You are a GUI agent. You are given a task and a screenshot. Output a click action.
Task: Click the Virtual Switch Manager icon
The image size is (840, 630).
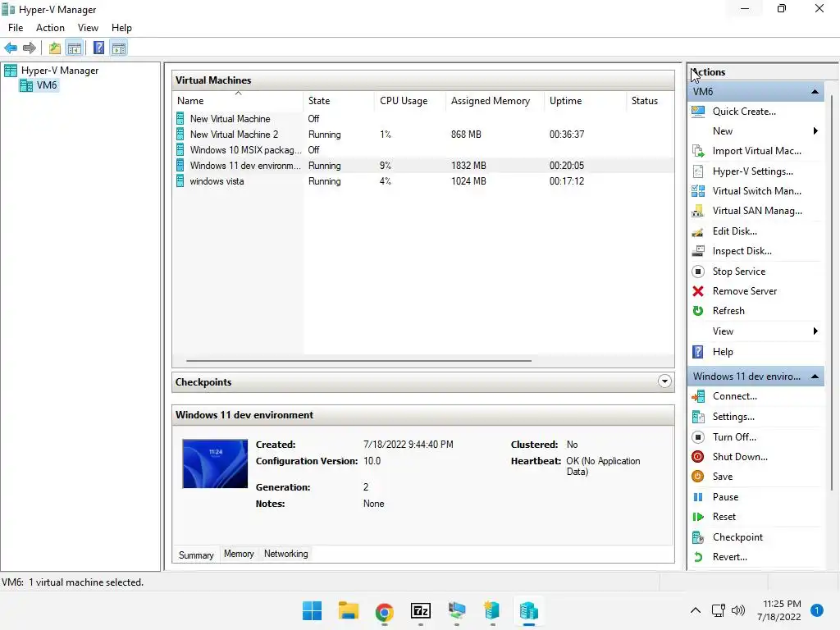(x=698, y=191)
